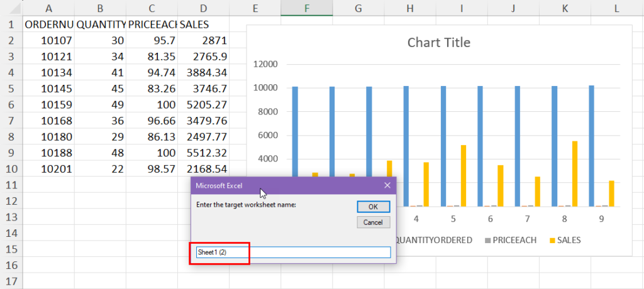Select the ORDERNU header cell
The image size is (644, 289).
pyautogui.click(x=48, y=25)
